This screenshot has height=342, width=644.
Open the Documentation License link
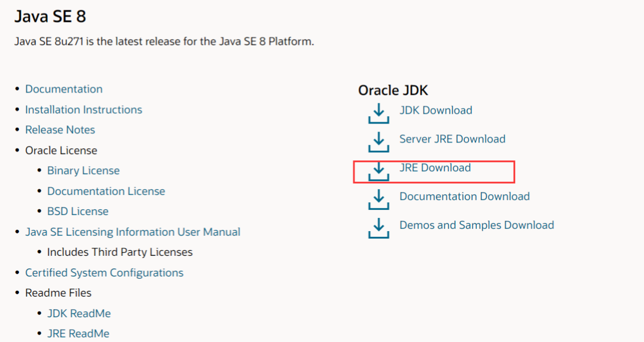pyautogui.click(x=106, y=191)
